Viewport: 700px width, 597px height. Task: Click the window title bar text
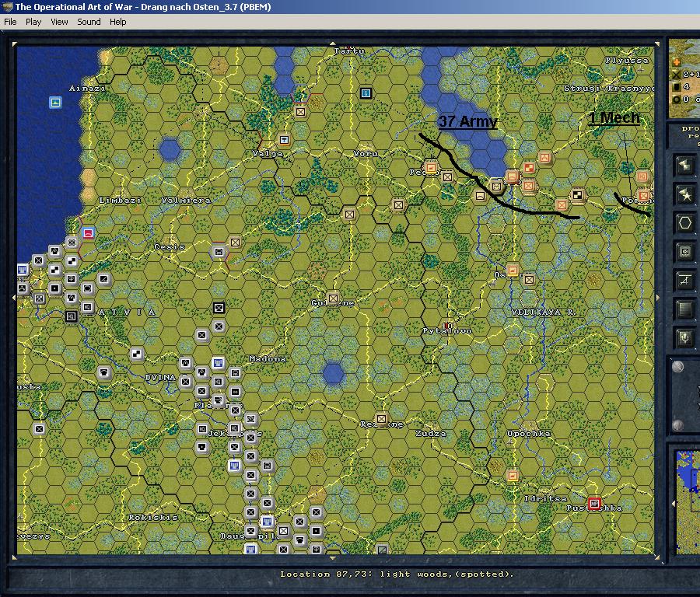(143, 7)
